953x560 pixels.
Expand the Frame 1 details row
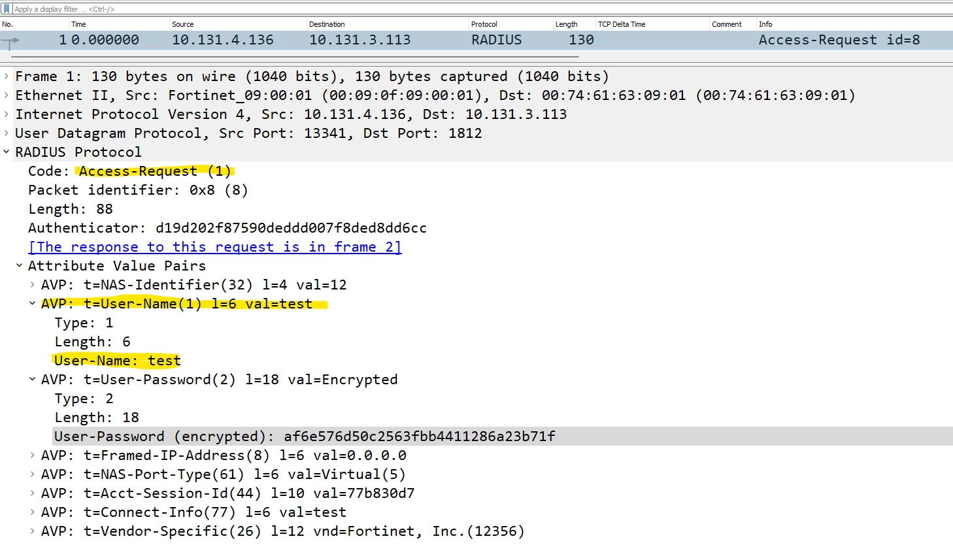[x=6, y=76]
